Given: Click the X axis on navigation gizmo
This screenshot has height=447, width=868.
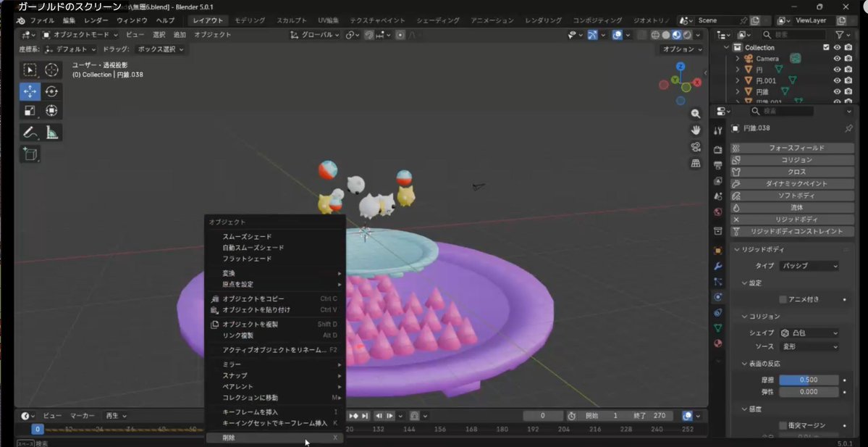Looking at the screenshot, I should (697, 83).
